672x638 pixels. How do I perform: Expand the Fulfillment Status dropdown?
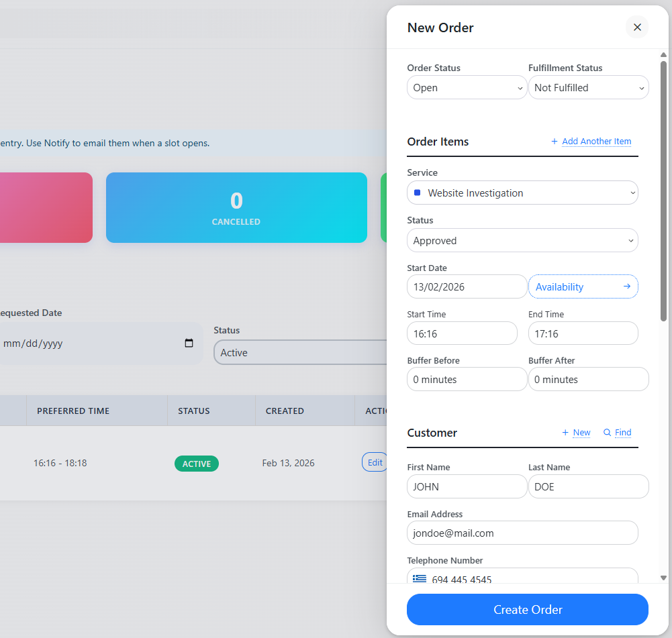pyautogui.click(x=588, y=88)
